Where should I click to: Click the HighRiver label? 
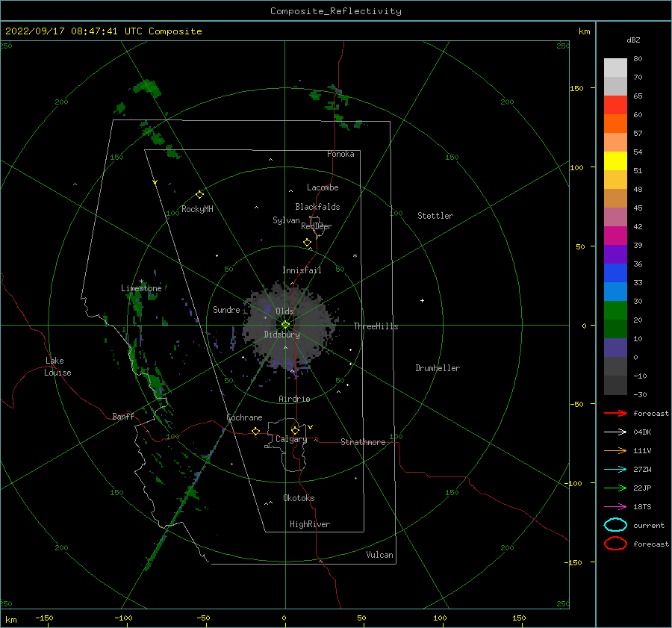[310, 524]
